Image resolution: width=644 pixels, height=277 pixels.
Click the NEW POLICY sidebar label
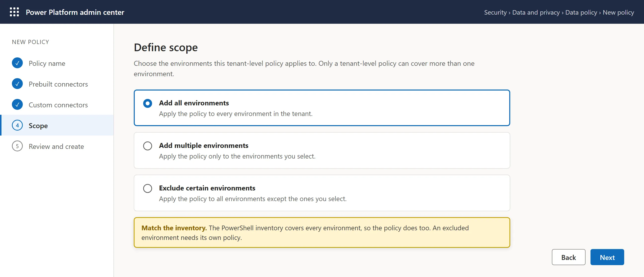tap(30, 42)
